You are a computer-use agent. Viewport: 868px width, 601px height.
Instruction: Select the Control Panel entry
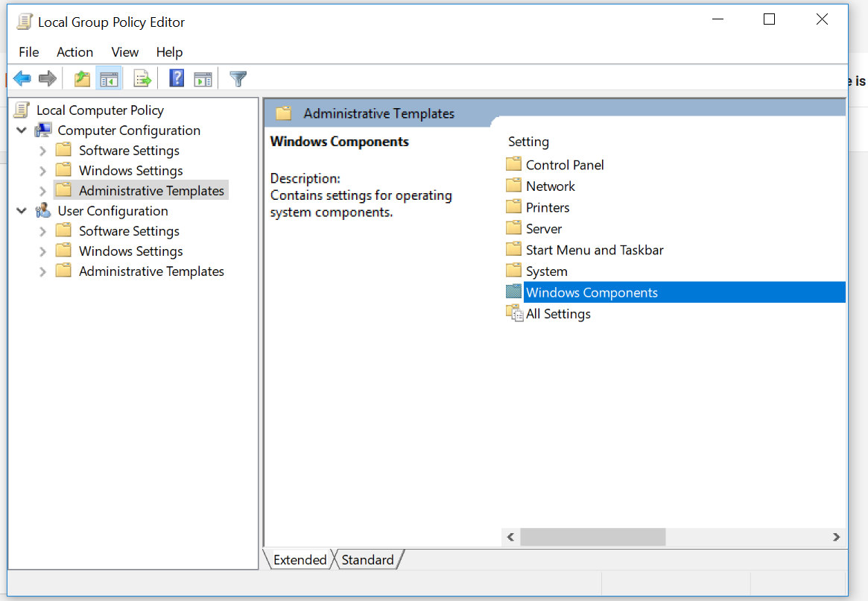click(x=565, y=165)
